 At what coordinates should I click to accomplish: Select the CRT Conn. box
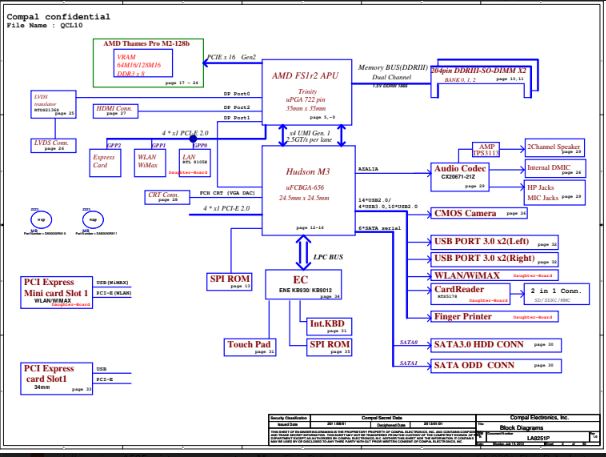point(167,197)
